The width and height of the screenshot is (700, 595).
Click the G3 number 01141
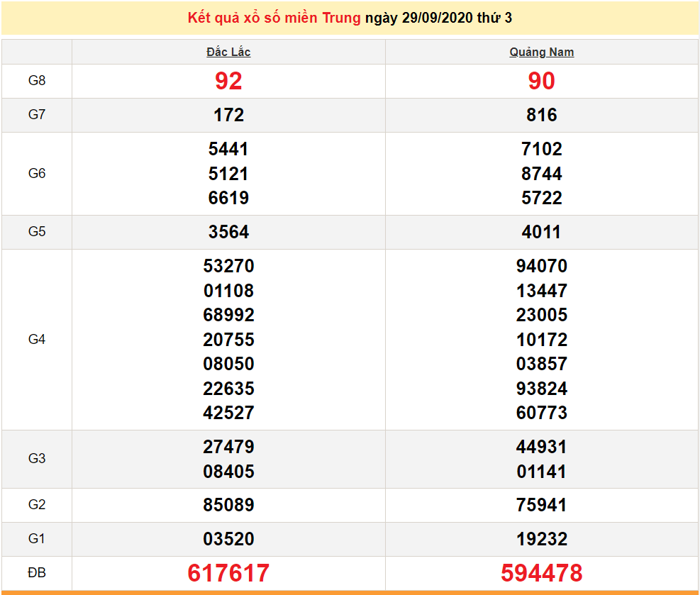(541, 472)
